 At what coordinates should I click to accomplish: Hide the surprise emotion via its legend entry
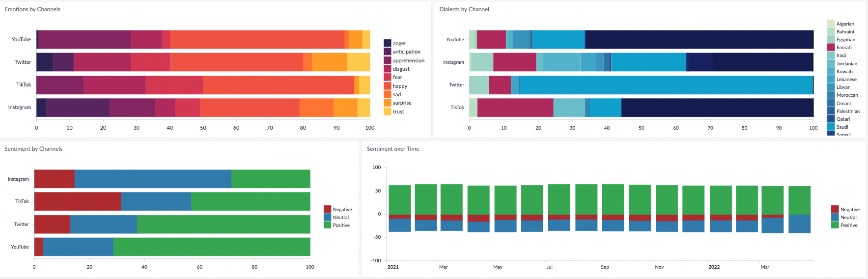[402, 103]
